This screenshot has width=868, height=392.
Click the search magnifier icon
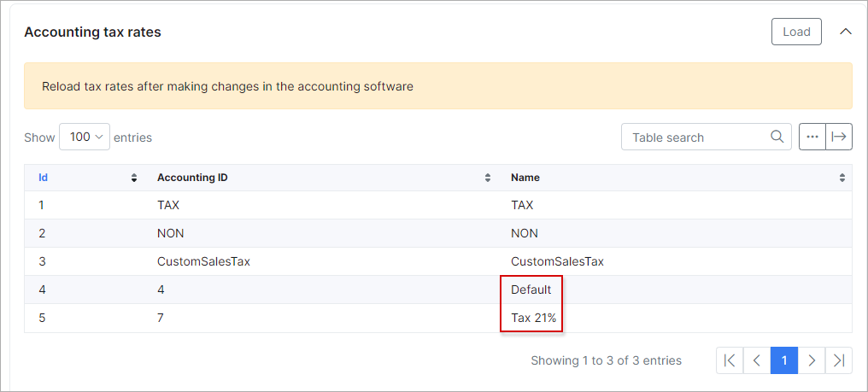click(x=777, y=137)
